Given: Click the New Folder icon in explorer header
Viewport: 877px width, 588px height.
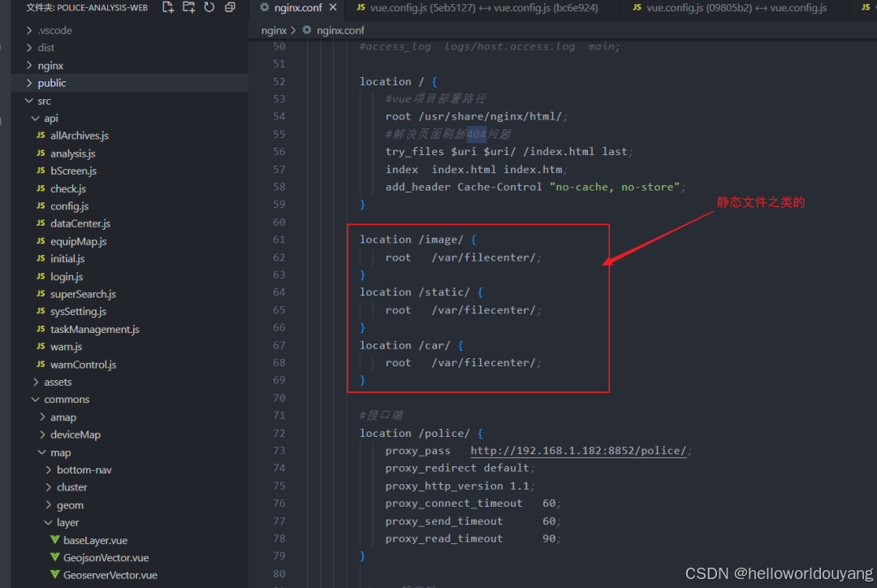Looking at the screenshot, I should (188, 7).
